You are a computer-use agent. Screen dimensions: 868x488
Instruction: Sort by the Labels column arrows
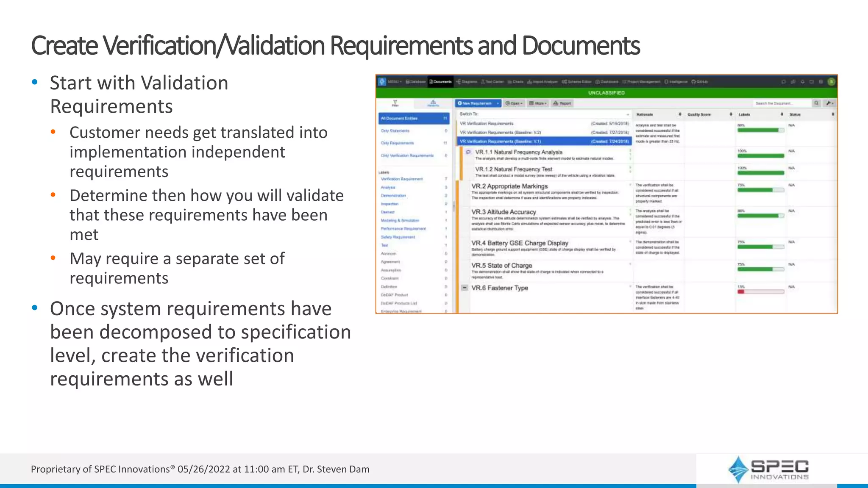click(x=782, y=114)
